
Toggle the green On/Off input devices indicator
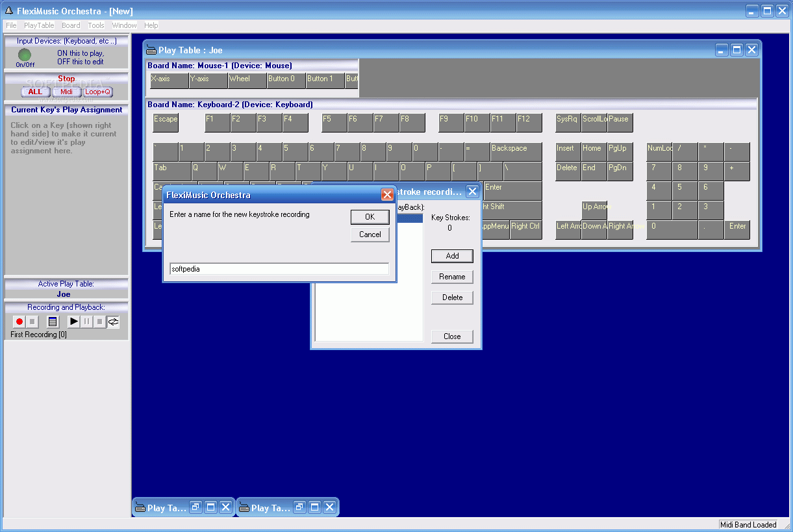[x=25, y=55]
